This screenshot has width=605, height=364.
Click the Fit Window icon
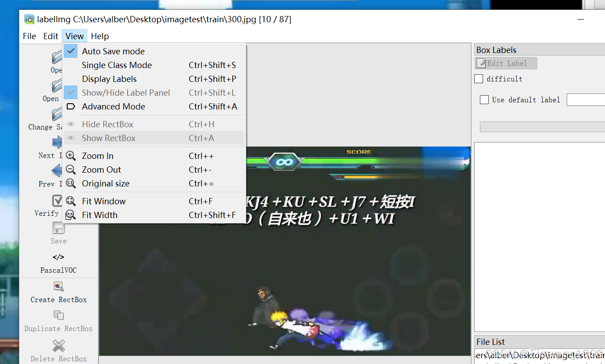(x=71, y=201)
